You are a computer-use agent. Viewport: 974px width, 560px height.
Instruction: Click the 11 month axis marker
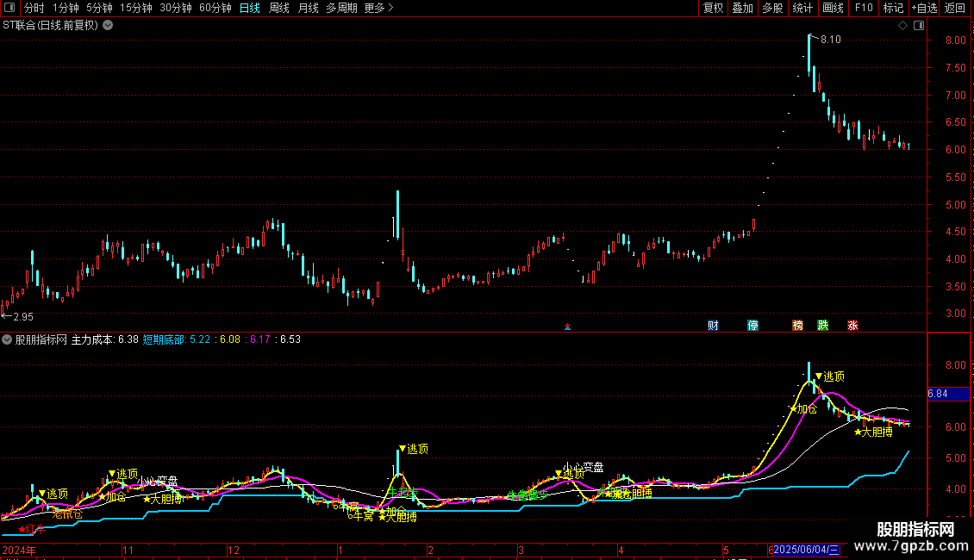coord(128,550)
